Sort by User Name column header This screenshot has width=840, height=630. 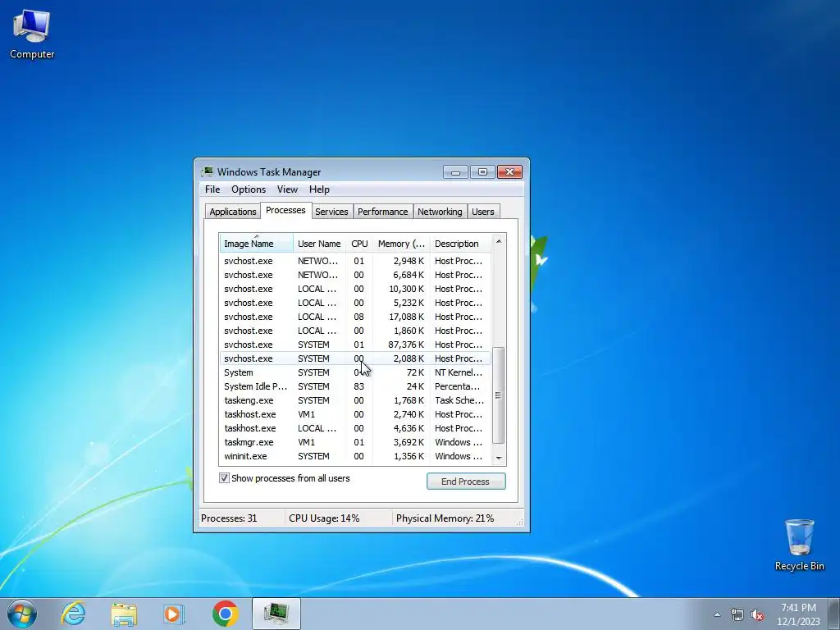point(319,244)
